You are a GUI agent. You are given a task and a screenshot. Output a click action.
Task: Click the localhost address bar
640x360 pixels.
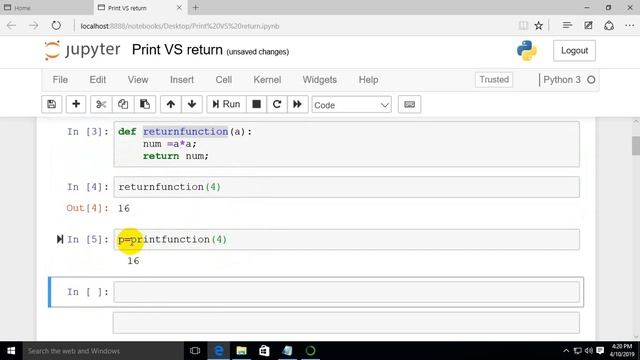click(294, 26)
